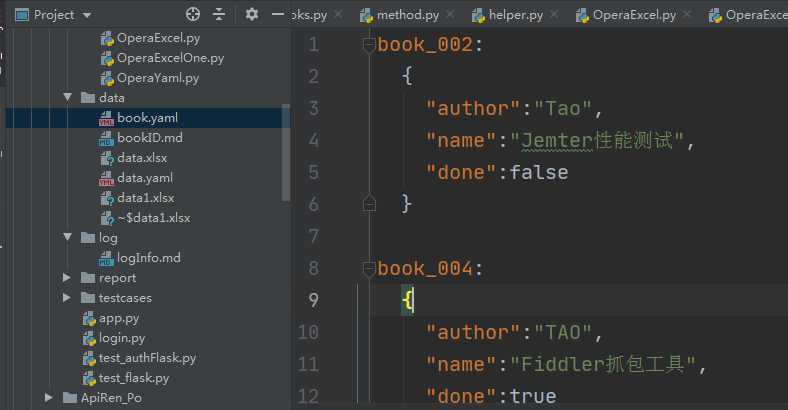
Task: Open data1.xlsx file
Action: pyautogui.click(x=145, y=198)
